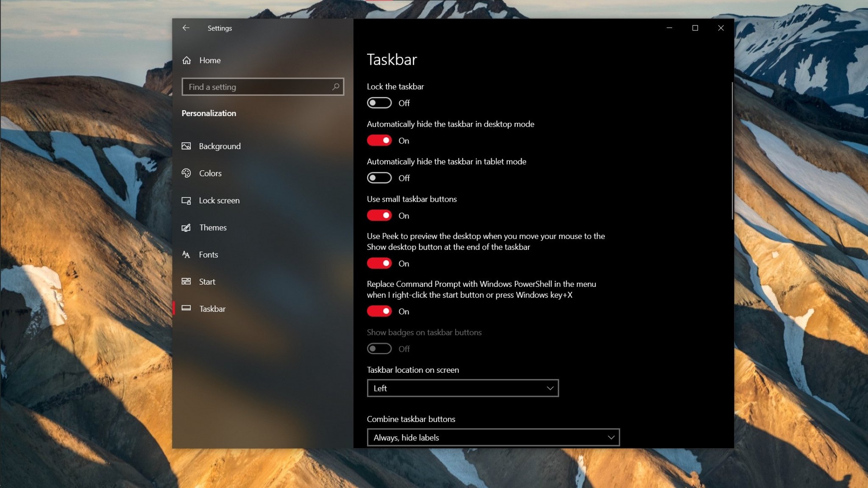868x488 pixels.
Task: Go to Lock screen settings page
Action: tap(219, 200)
